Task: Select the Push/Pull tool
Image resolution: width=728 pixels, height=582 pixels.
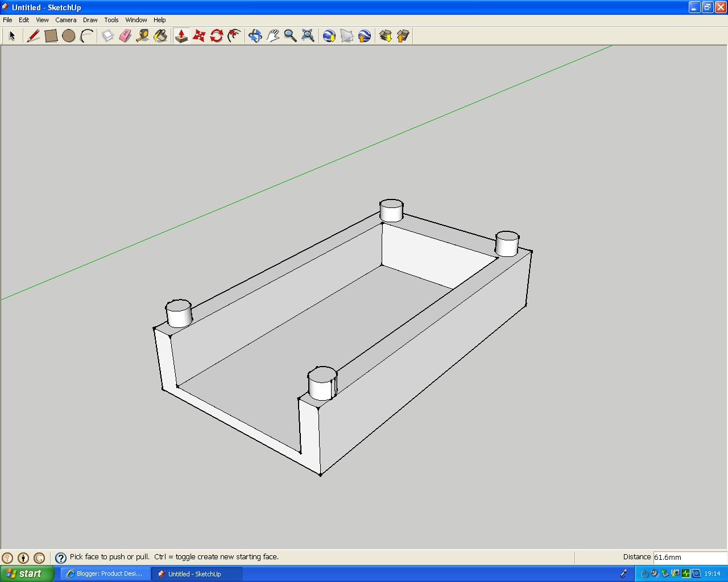Action: coord(181,36)
